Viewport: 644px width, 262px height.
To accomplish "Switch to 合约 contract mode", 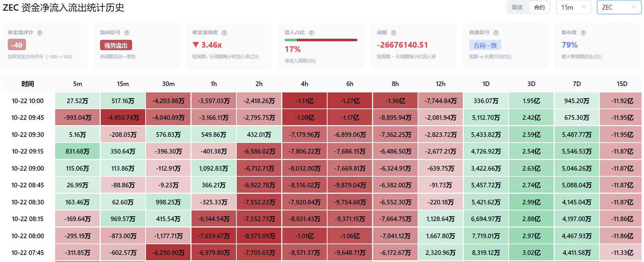I will coord(539,7).
